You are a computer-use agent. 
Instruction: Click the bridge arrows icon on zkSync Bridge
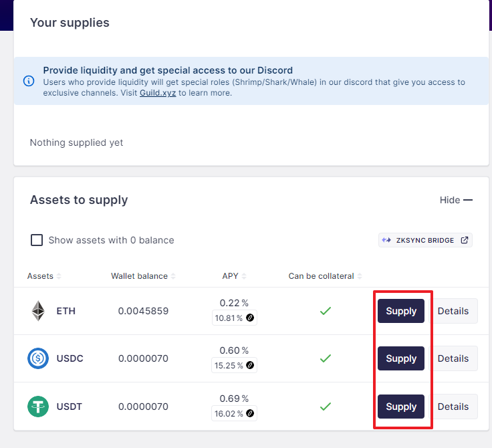(386, 240)
